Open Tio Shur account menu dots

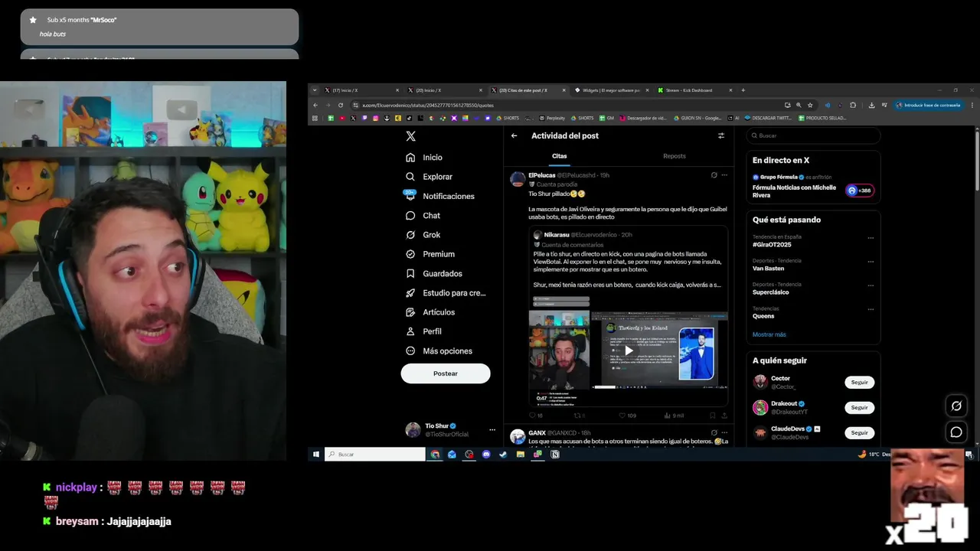pyautogui.click(x=492, y=429)
